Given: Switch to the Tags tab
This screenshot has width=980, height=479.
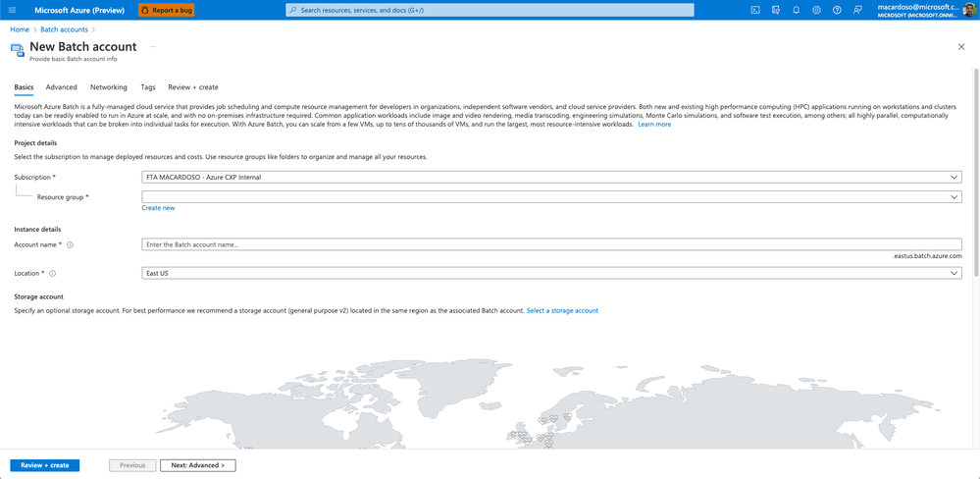Looking at the screenshot, I should point(148,87).
